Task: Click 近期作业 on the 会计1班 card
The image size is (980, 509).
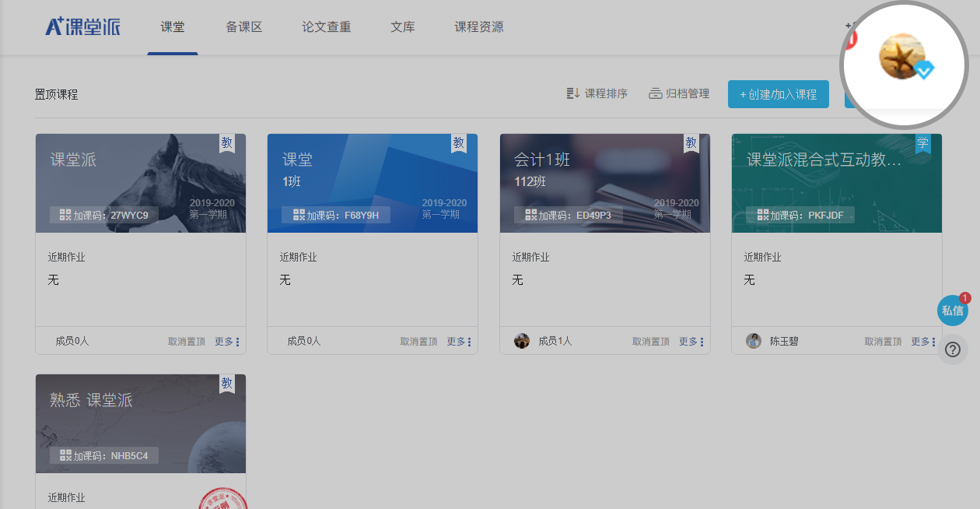Action: 531,257
